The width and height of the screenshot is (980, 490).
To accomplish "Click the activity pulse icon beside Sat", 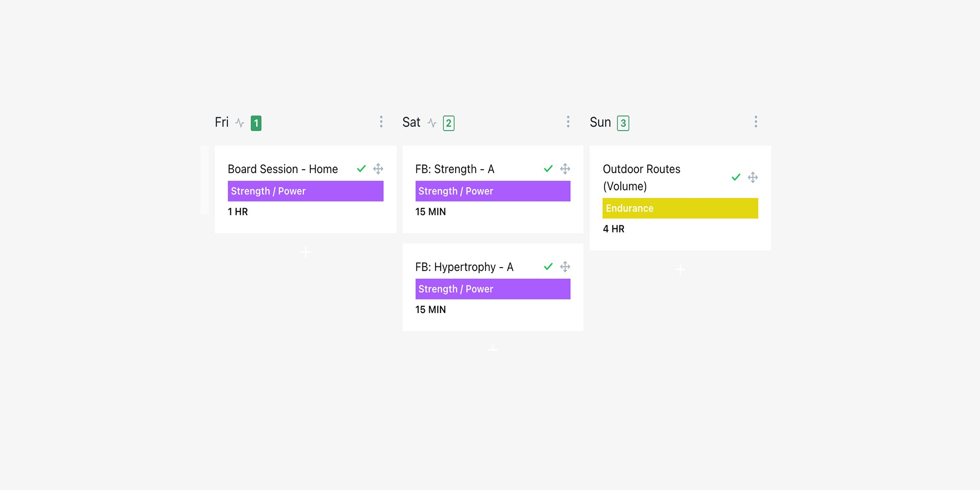I will tap(432, 122).
